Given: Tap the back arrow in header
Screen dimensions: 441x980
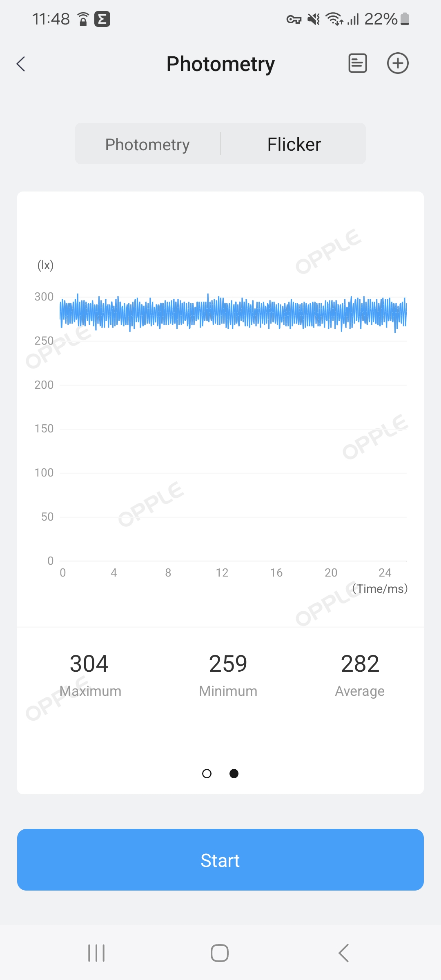Looking at the screenshot, I should (21, 64).
